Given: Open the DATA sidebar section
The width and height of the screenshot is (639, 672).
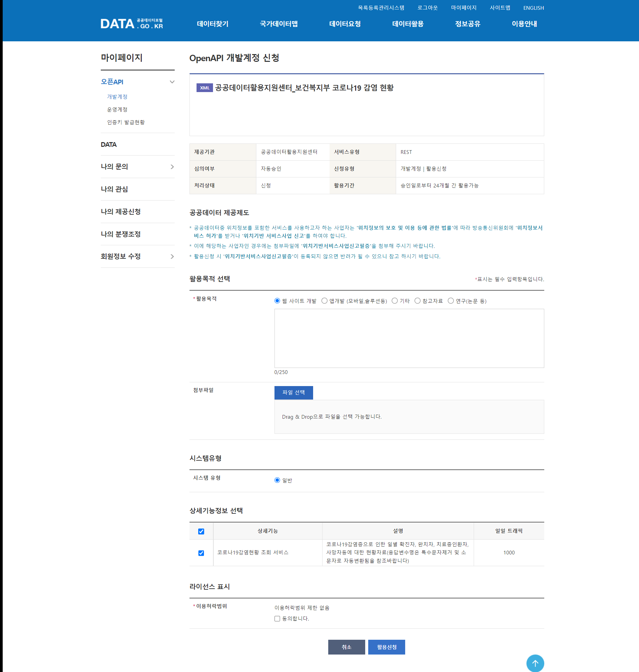Looking at the screenshot, I should [109, 144].
